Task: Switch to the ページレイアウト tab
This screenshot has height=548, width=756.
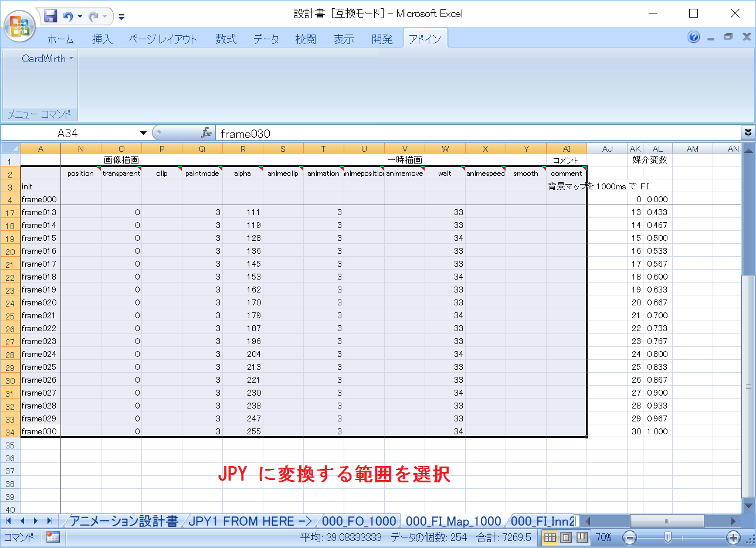Action: click(x=163, y=39)
